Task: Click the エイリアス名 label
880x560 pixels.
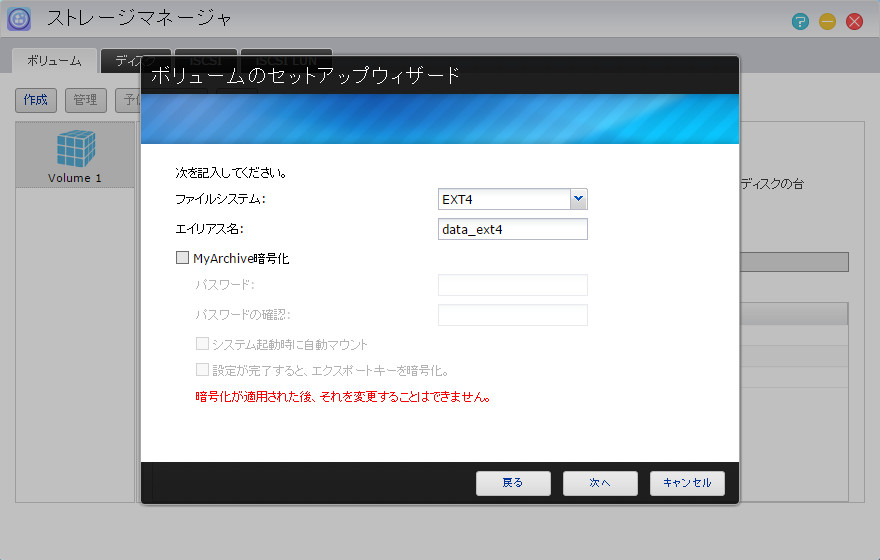Action: click(x=209, y=229)
